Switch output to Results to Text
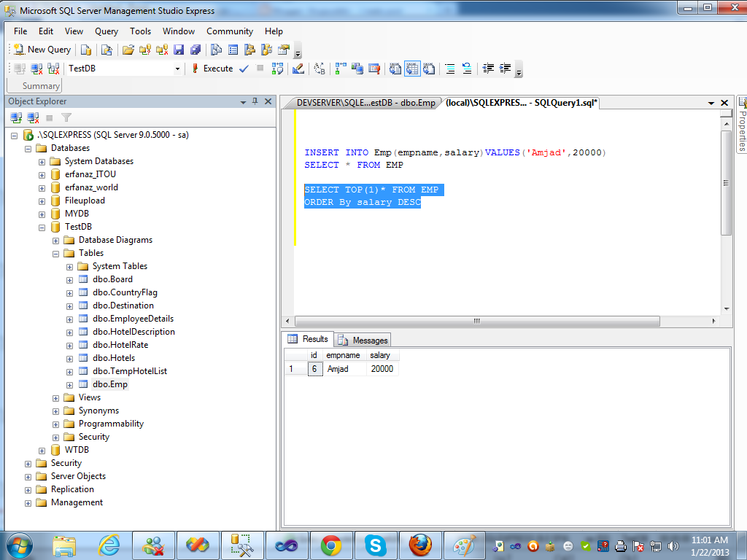This screenshot has height=560, width=747. click(395, 69)
